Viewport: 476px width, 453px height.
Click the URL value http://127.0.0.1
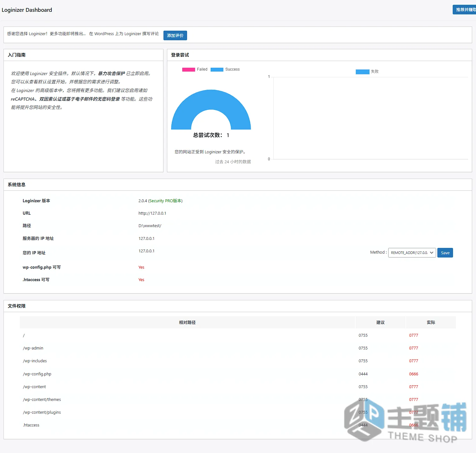152,213
